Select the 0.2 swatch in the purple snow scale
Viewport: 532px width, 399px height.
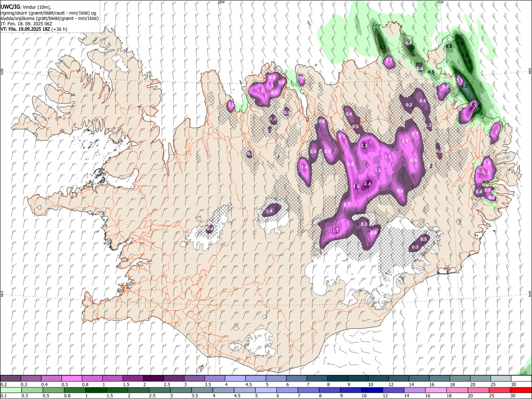pos(10,379)
